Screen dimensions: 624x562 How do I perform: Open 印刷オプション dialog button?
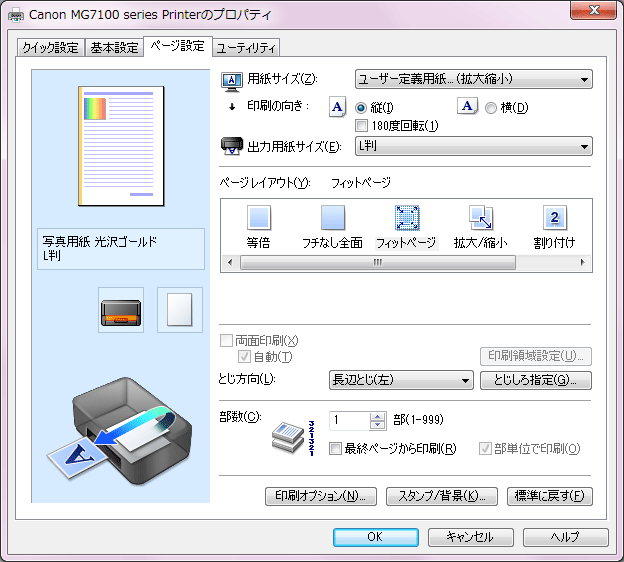click(x=321, y=496)
